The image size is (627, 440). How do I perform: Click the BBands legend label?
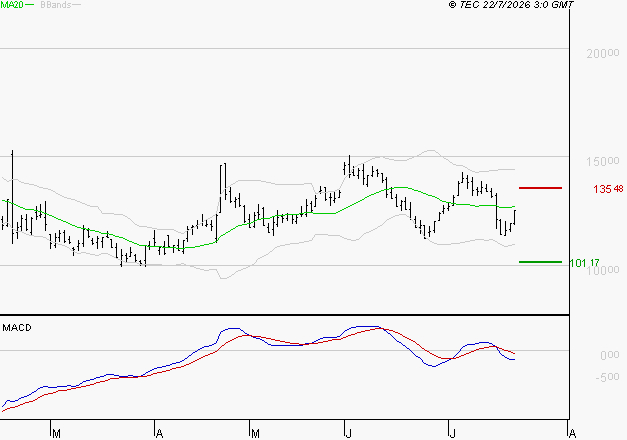coord(56,5)
